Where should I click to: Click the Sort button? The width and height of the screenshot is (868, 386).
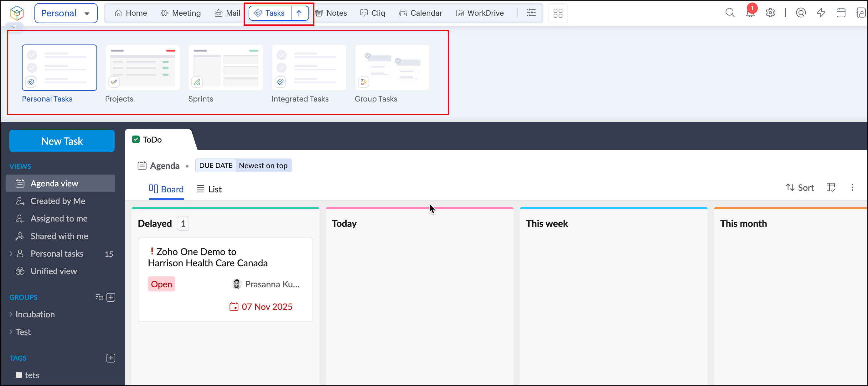[x=800, y=187]
